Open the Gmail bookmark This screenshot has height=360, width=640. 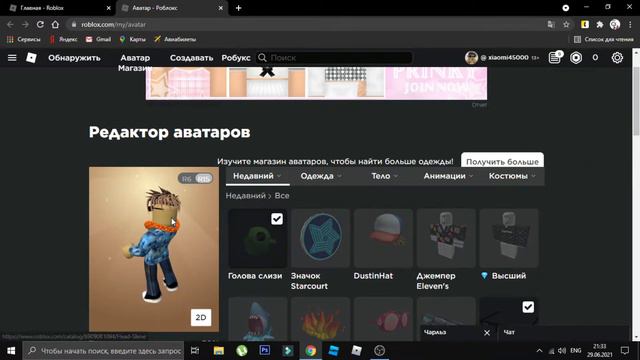[98, 39]
